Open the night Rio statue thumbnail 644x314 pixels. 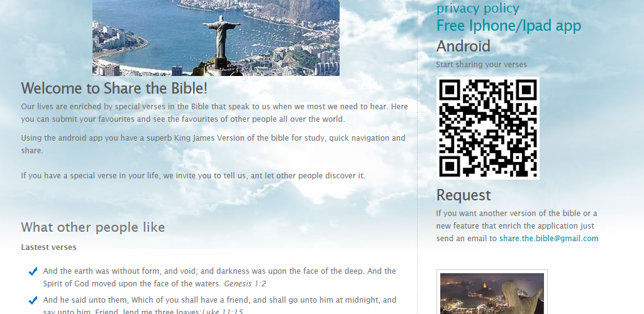[x=492, y=292]
